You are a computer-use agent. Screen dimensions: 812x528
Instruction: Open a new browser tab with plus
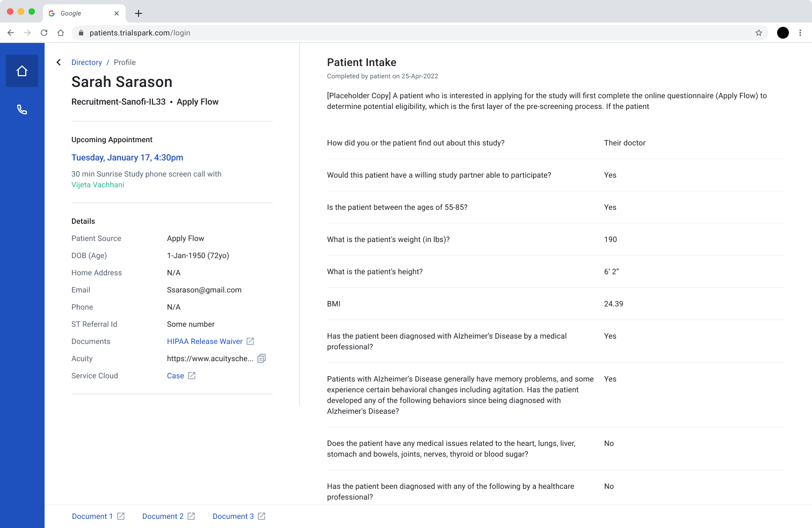coord(139,13)
